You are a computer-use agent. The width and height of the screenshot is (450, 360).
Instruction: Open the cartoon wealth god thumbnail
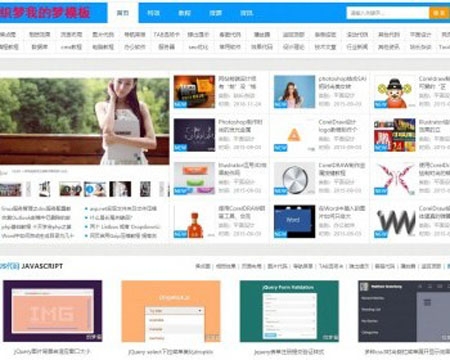point(395,91)
